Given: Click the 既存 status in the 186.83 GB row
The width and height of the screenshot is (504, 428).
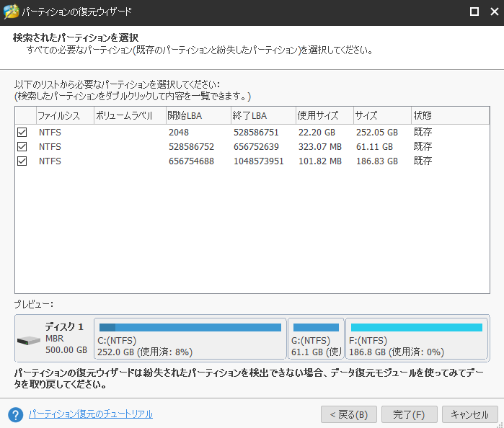Looking at the screenshot, I should point(423,161).
